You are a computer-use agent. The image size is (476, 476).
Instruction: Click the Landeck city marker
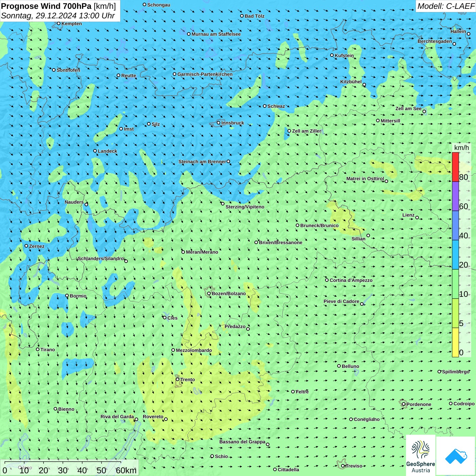(95, 151)
